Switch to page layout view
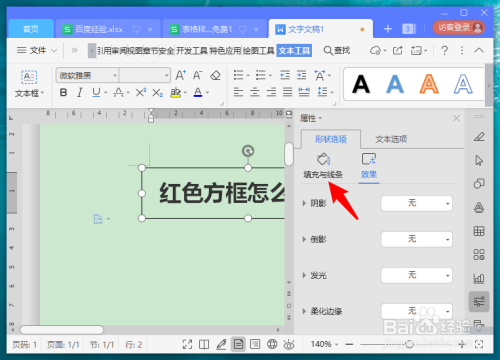500x360 pixels. click(x=238, y=344)
